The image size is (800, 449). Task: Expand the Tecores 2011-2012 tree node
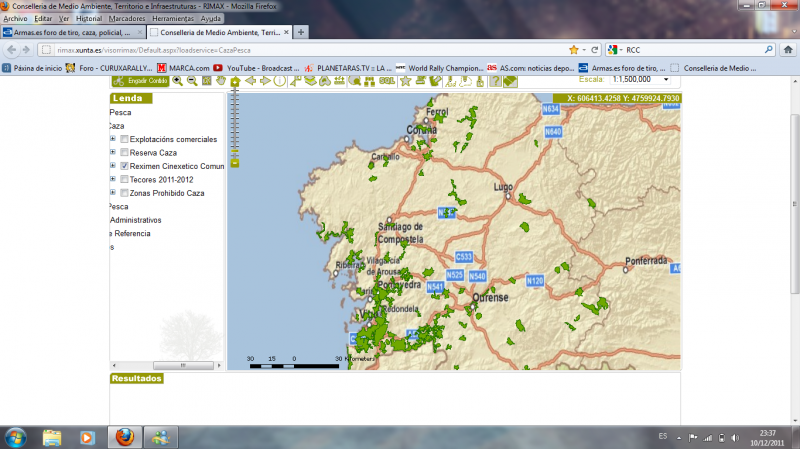[113, 179]
